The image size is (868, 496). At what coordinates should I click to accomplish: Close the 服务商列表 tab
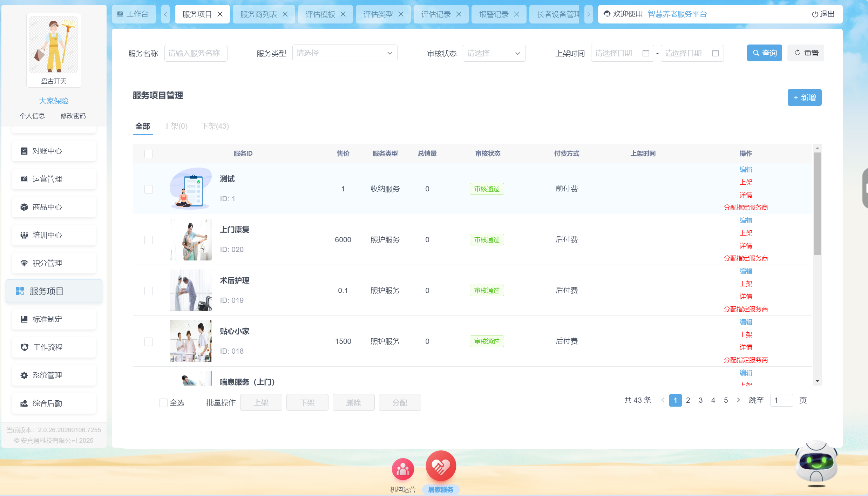[285, 14]
